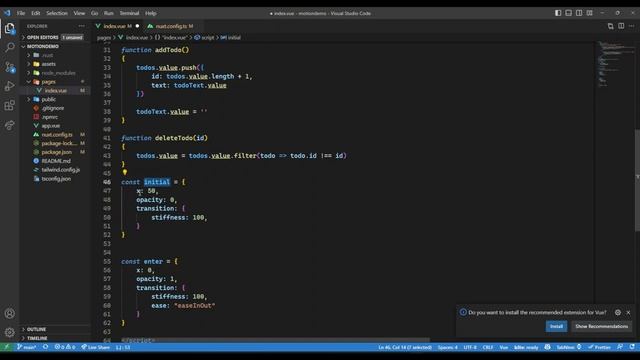The height and width of the screenshot is (360, 640).
Task: Switch to the nuxt.config.ts editor tab
Action: click(x=171, y=26)
